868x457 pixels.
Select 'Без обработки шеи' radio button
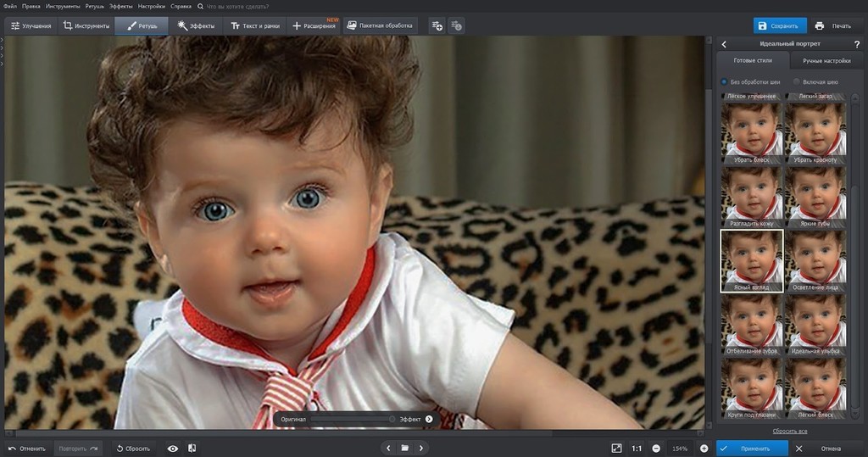coord(724,82)
